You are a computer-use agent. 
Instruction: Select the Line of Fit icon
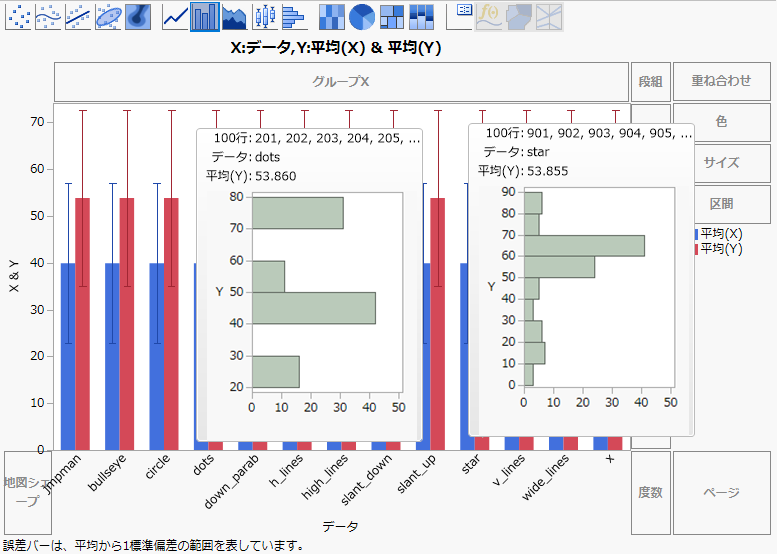pyautogui.click(x=78, y=16)
